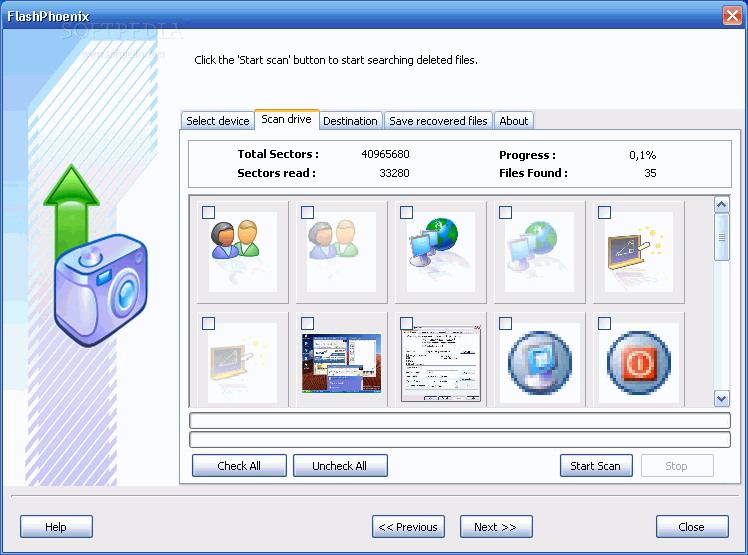The image size is (748, 555).
Task: Check the box for faded globe image
Action: 506,212
